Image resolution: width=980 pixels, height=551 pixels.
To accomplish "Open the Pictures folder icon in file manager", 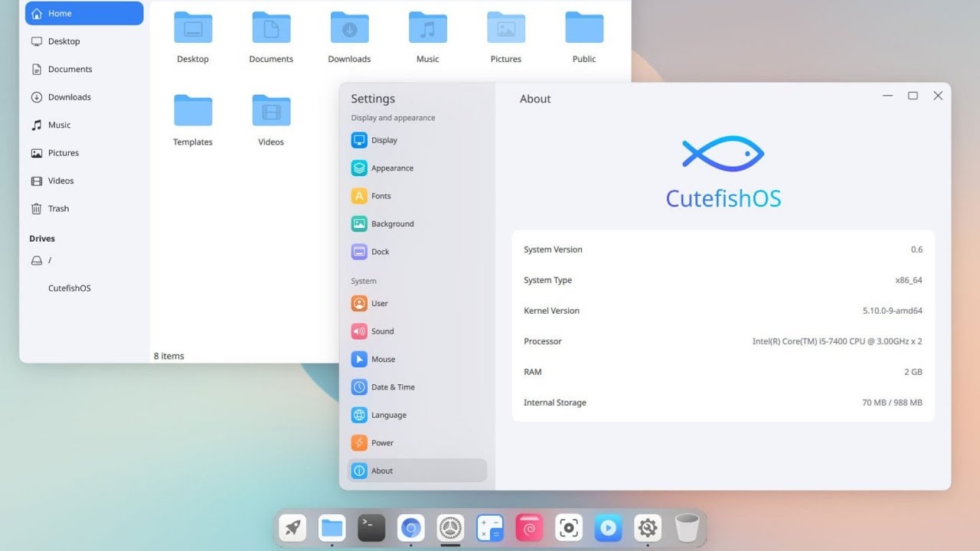I will tap(506, 28).
